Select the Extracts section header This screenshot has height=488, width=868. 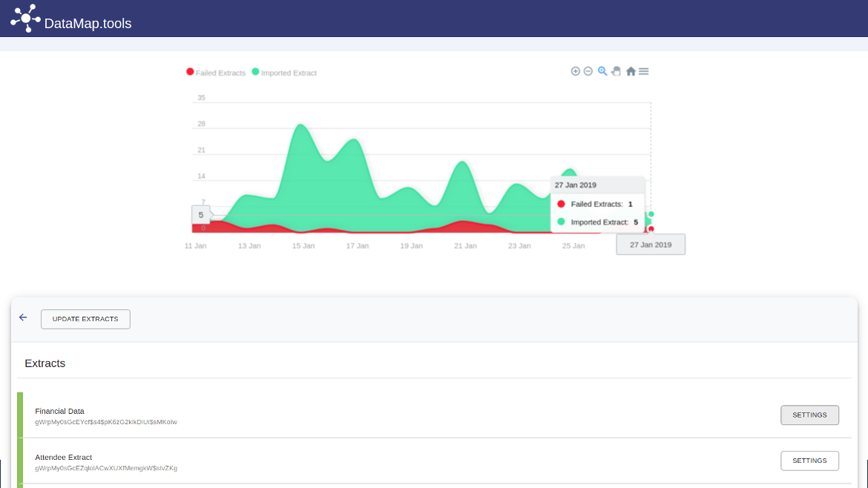[x=45, y=363]
